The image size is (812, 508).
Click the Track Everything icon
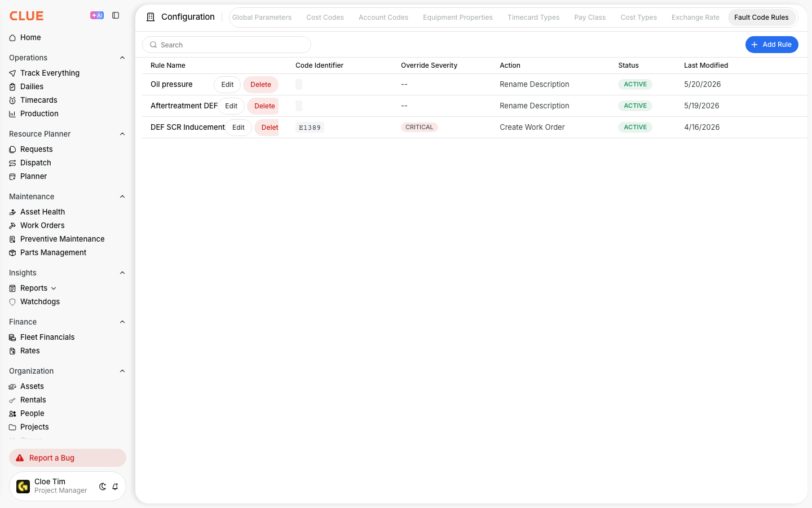12,73
